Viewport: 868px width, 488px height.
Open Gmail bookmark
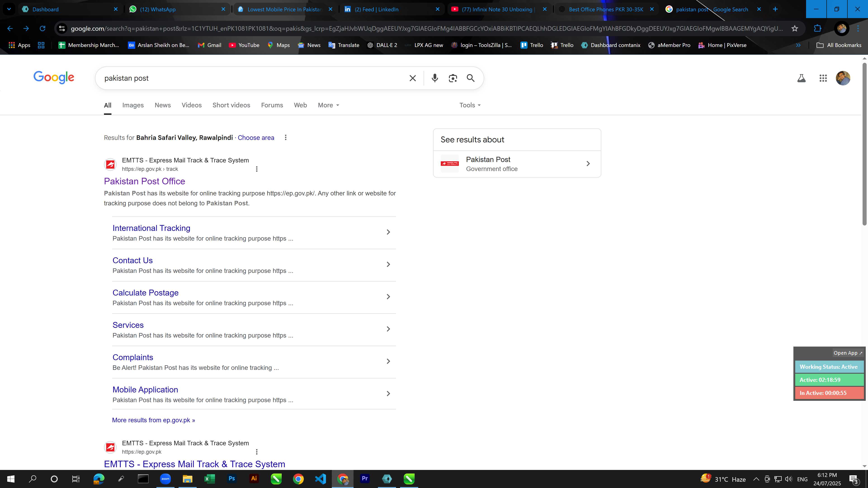(209, 45)
